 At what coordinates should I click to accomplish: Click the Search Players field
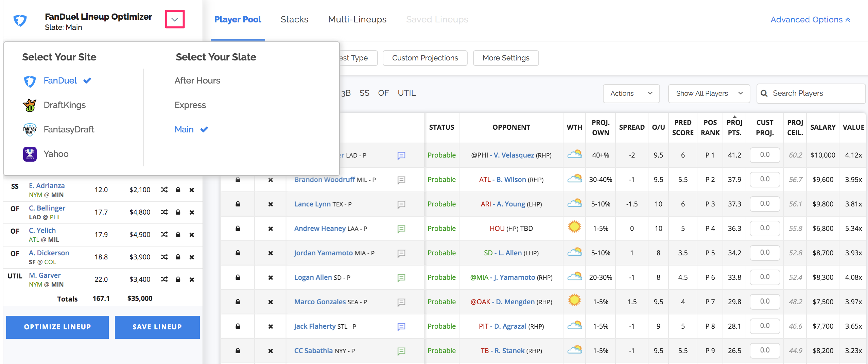[811, 93]
